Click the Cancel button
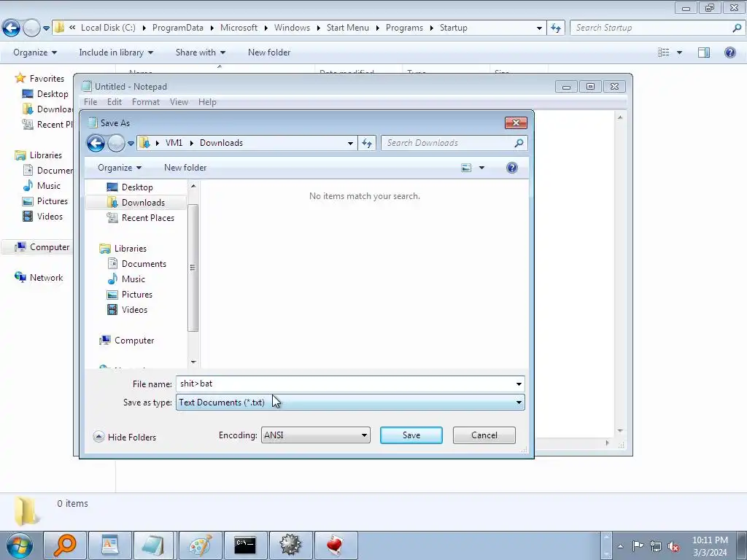Viewport: 747px width, 560px height. click(x=484, y=435)
